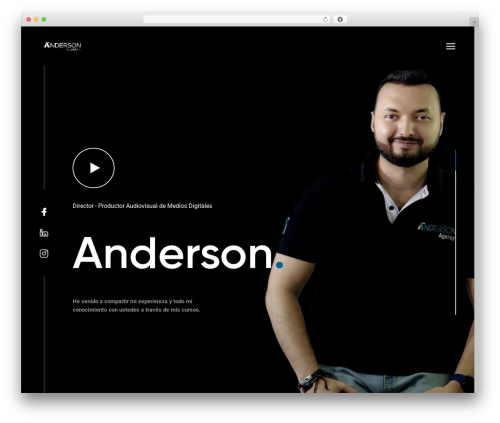Image resolution: width=500 pixels, height=423 pixels.
Task: Click the Anderson logo in header
Action: (63, 46)
